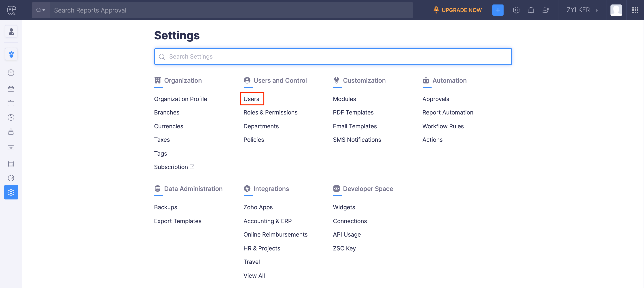Open the folder reports icon in sidebar
Image resolution: width=644 pixels, height=288 pixels.
[11, 103]
